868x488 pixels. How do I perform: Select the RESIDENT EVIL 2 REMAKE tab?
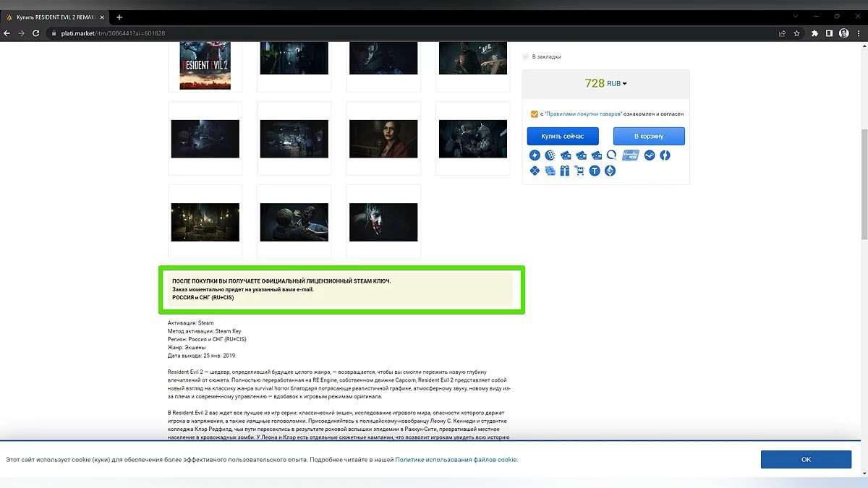point(56,17)
